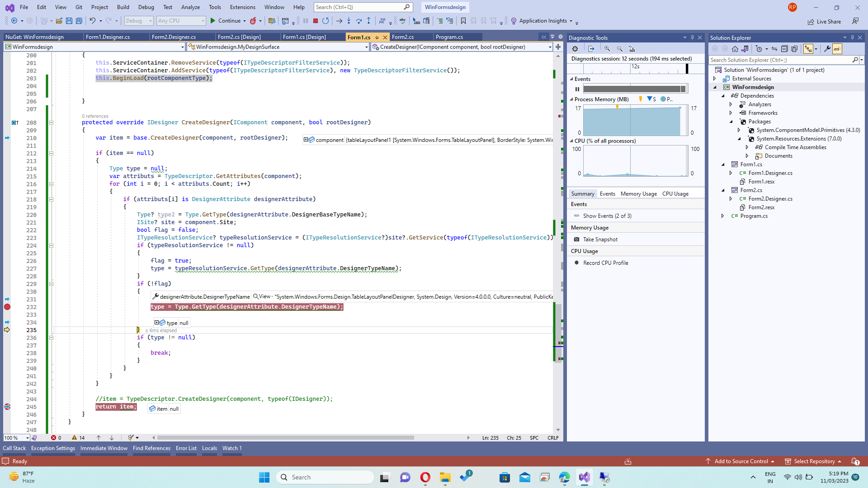Click the Visual Studio Search (Ctrl+Q) box
The width and height of the screenshot is (868, 488).
(363, 7)
